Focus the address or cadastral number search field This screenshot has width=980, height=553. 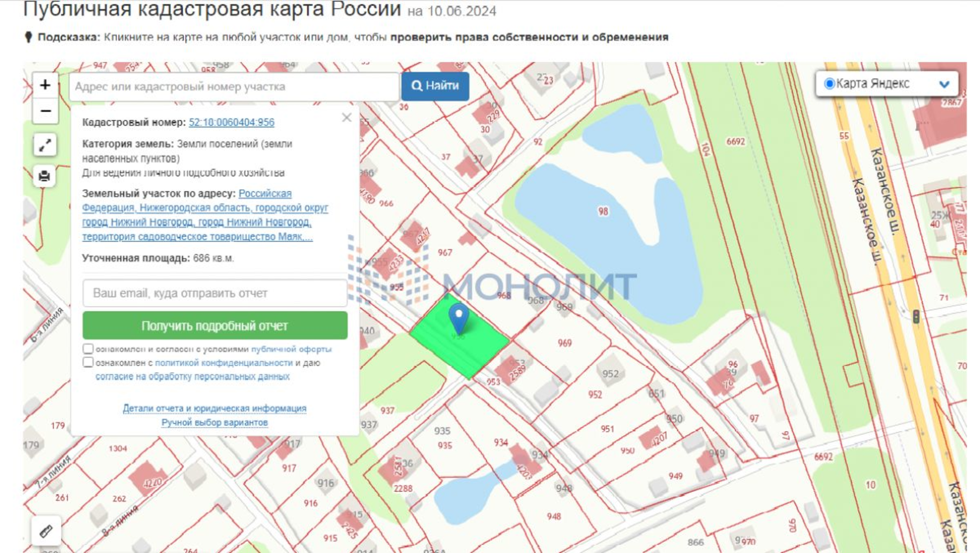(234, 87)
